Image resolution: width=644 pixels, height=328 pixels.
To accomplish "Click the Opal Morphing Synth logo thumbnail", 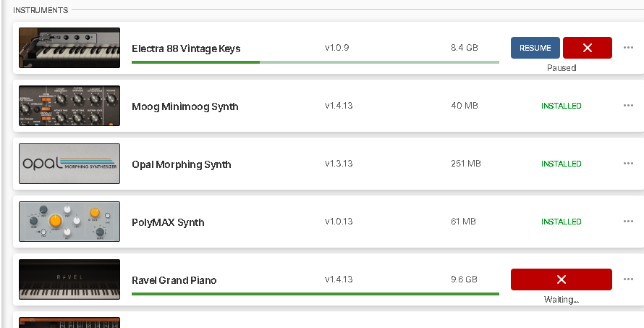I will point(69,164).
